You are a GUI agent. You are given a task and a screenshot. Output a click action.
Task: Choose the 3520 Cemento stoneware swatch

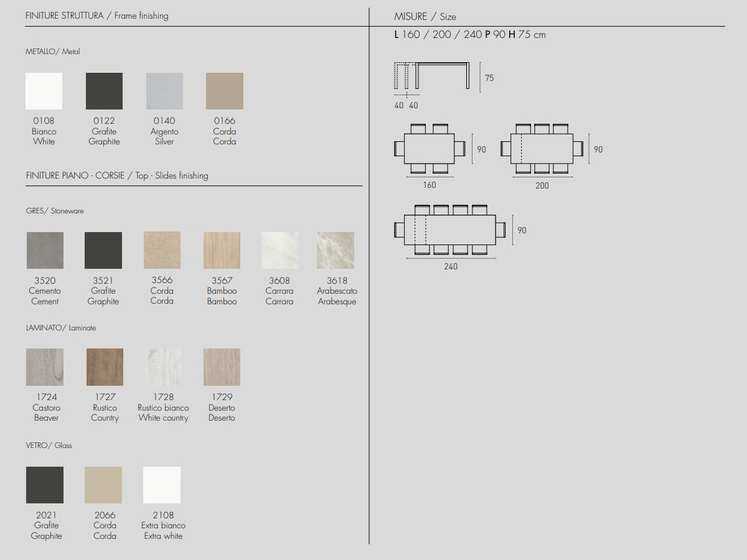tap(45, 251)
